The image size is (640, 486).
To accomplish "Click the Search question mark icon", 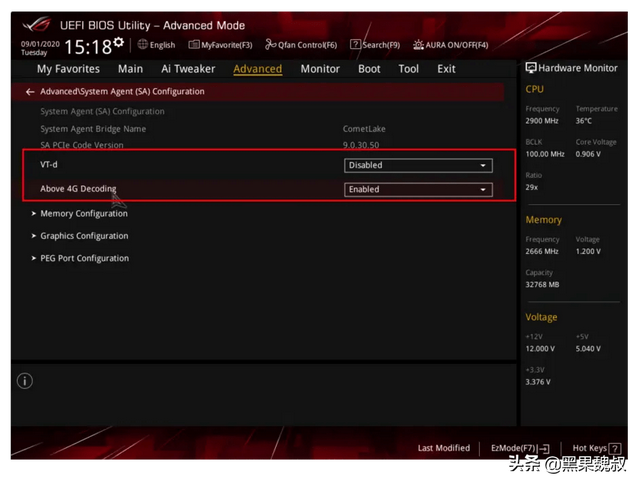I will 356,44.
